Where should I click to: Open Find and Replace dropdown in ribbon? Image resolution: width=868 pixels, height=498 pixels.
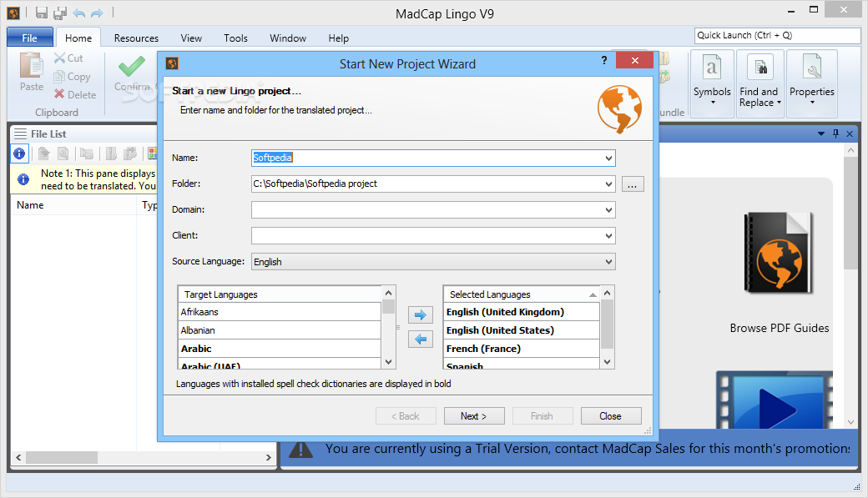tap(759, 83)
